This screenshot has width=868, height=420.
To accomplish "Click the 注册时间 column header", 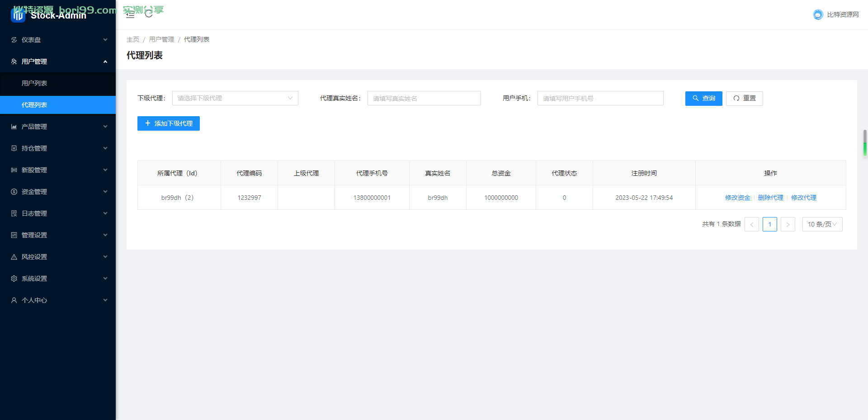I will [644, 173].
